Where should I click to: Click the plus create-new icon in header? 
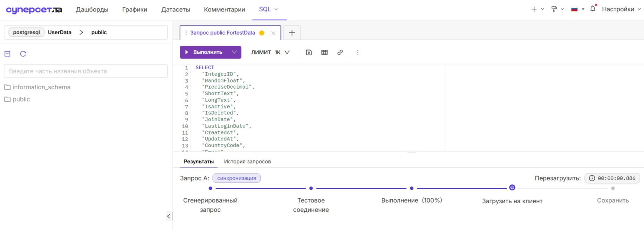(x=534, y=9)
